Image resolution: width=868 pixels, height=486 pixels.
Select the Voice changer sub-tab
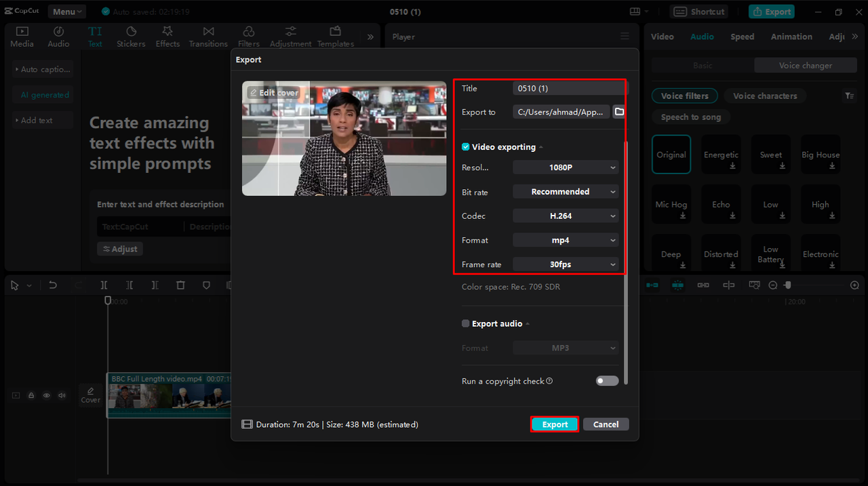coord(806,66)
